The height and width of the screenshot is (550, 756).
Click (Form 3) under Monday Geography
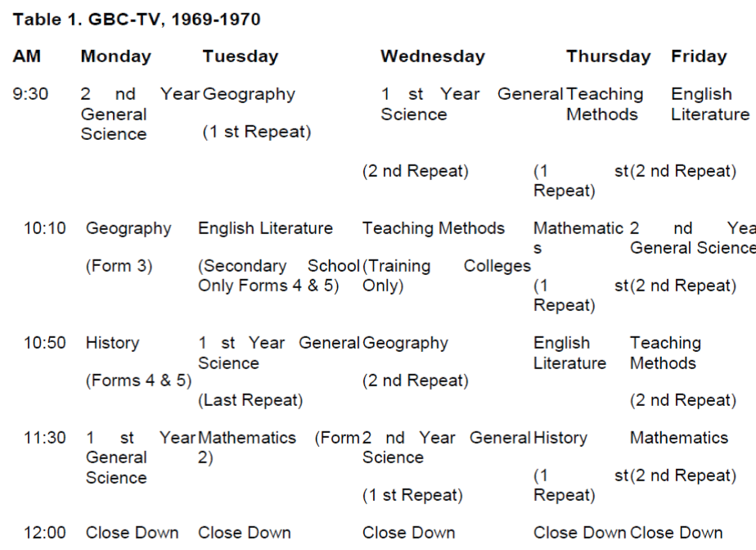click(119, 266)
